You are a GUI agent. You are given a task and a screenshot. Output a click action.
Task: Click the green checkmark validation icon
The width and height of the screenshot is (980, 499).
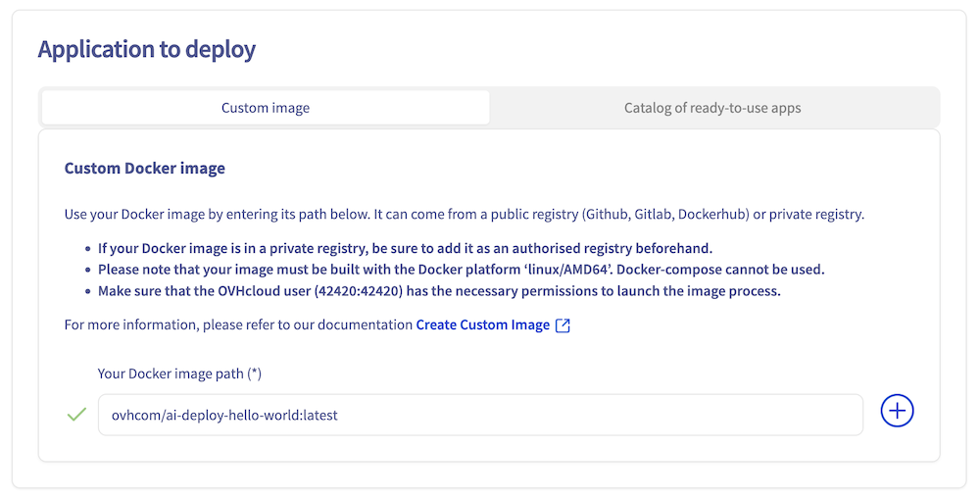coord(76,415)
